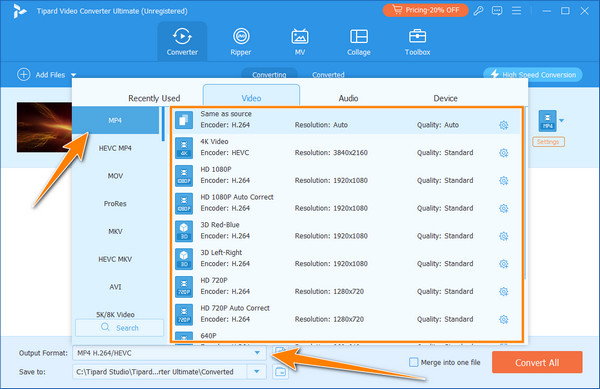Image resolution: width=600 pixels, height=389 pixels.
Task: Open the Collage module
Action: click(x=359, y=41)
